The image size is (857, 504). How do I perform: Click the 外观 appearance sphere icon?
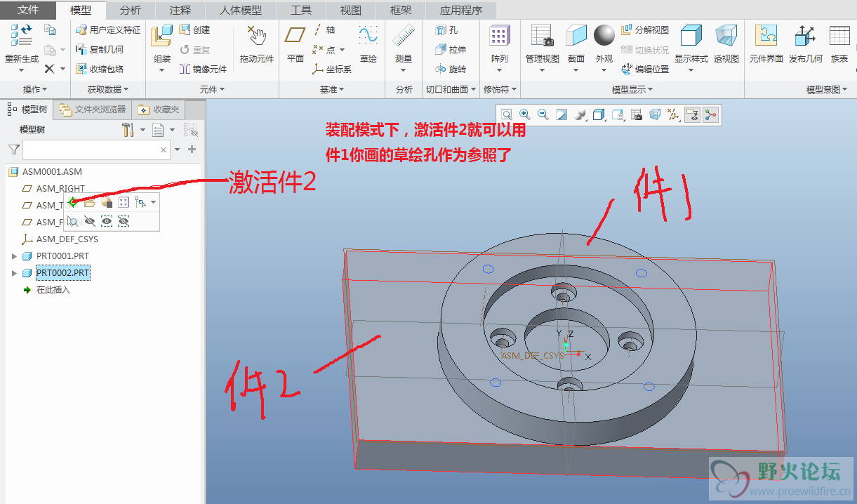604,35
